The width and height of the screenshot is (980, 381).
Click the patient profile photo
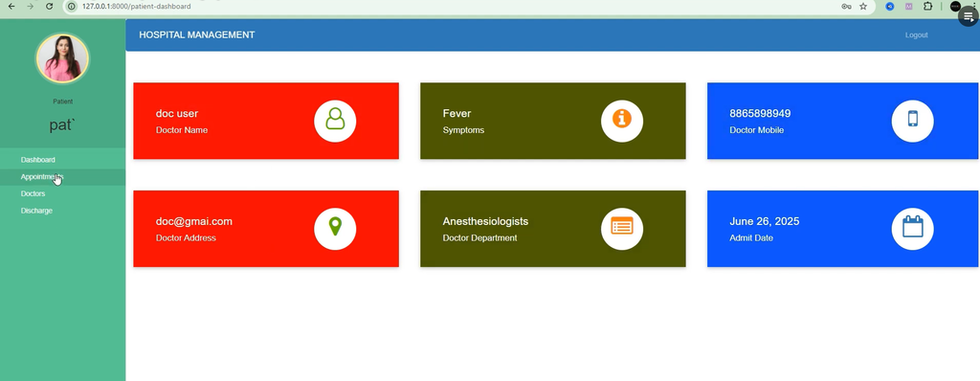pyautogui.click(x=62, y=58)
